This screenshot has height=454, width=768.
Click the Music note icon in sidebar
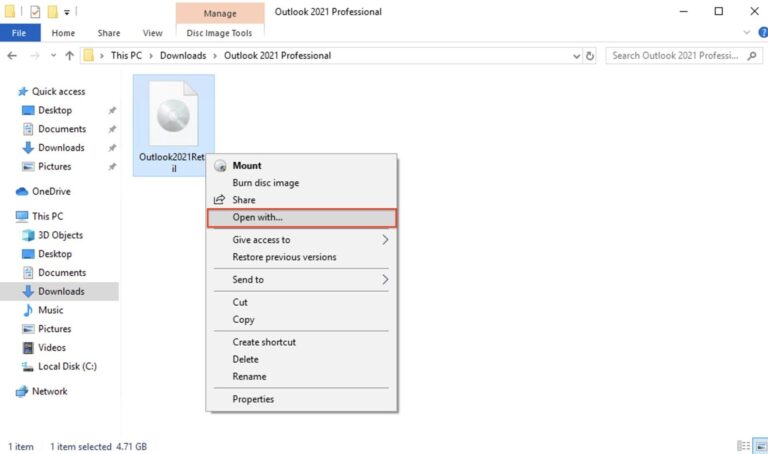coord(28,310)
